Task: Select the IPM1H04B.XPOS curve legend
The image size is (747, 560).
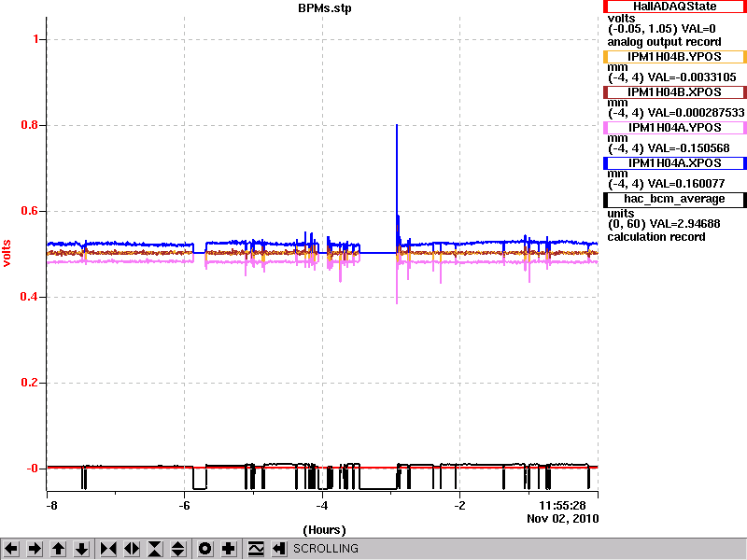Action: click(x=674, y=92)
